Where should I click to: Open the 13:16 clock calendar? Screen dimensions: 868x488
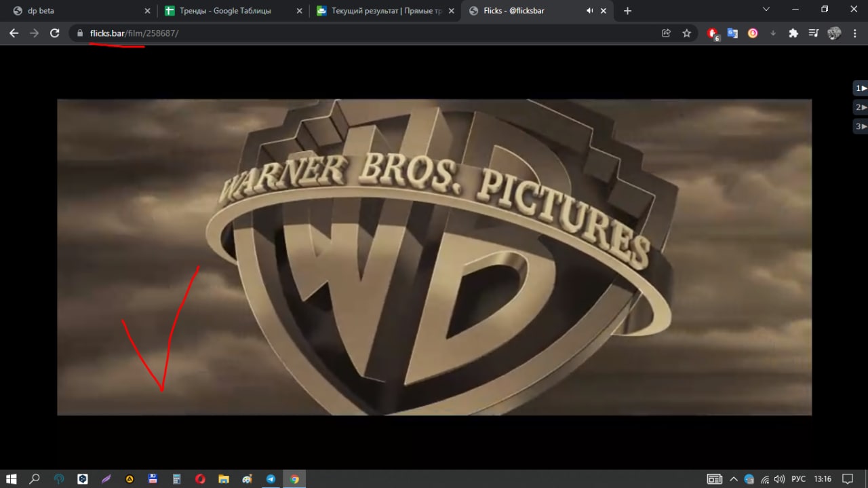coord(823,478)
